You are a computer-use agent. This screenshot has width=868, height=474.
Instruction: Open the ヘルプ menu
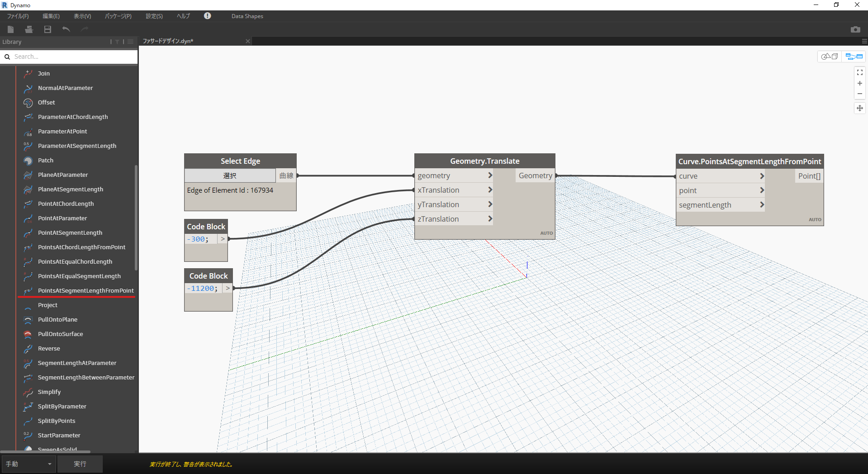tap(183, 16)
